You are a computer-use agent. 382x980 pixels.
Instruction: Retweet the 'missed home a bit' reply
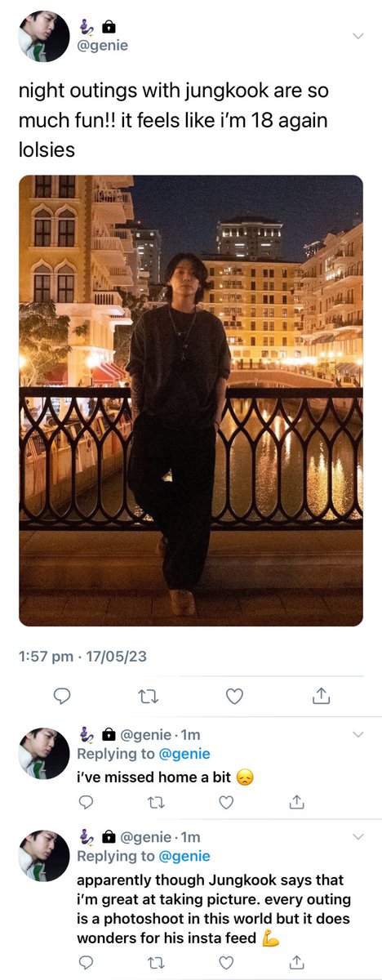pyautogui.click(x=156, y=803)
